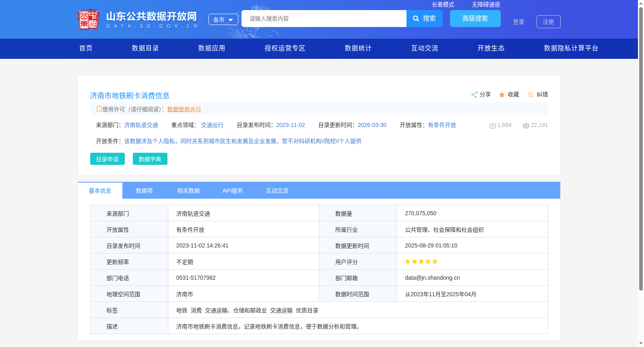Click the 地铁 tag
This screenshot has width=644, height=347.
182,310
